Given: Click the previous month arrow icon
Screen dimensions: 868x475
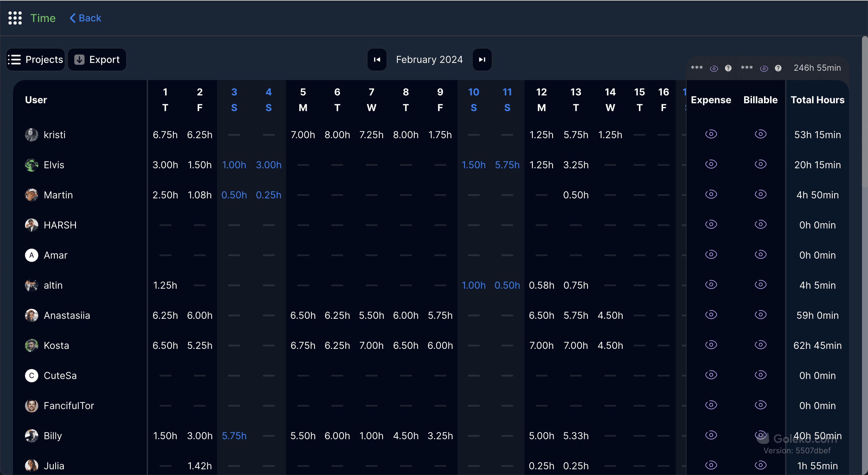Looking at the screenshot, I should (377, 60).
